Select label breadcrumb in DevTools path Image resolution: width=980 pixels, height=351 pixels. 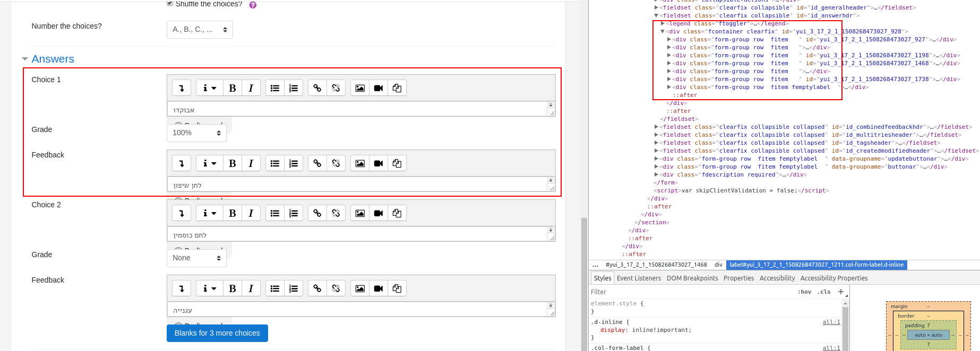coord(816,265)
